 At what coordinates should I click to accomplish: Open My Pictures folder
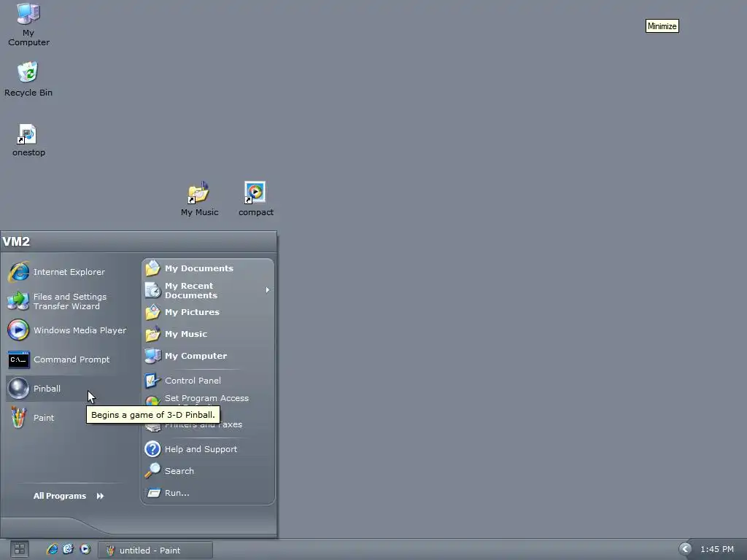coord(208,312)
